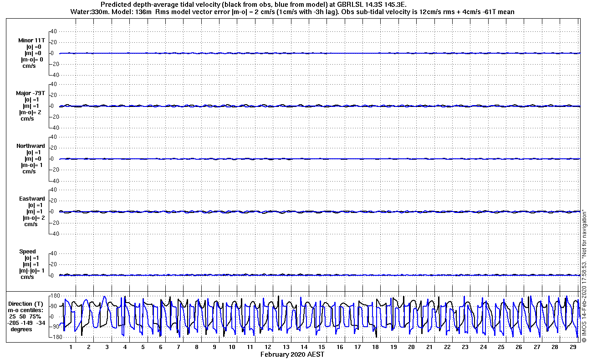Click day 7 on the date axis

point(179,347)
